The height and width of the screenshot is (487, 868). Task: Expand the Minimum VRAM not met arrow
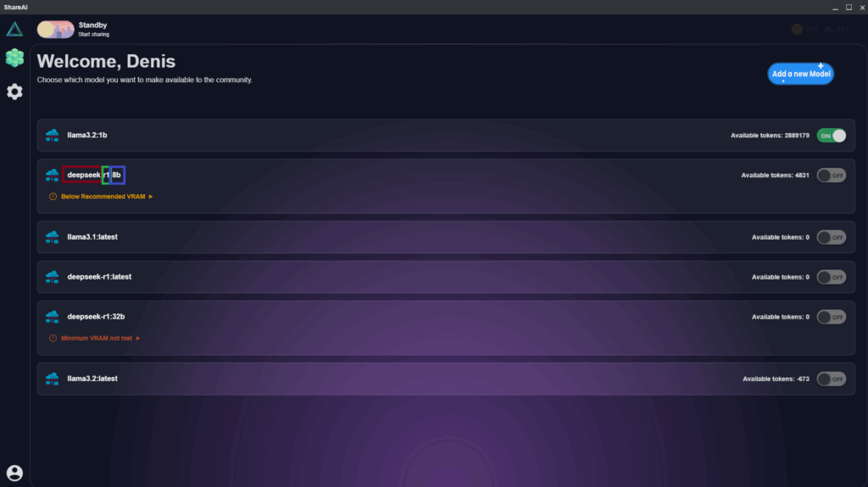[x=138, y=338]
